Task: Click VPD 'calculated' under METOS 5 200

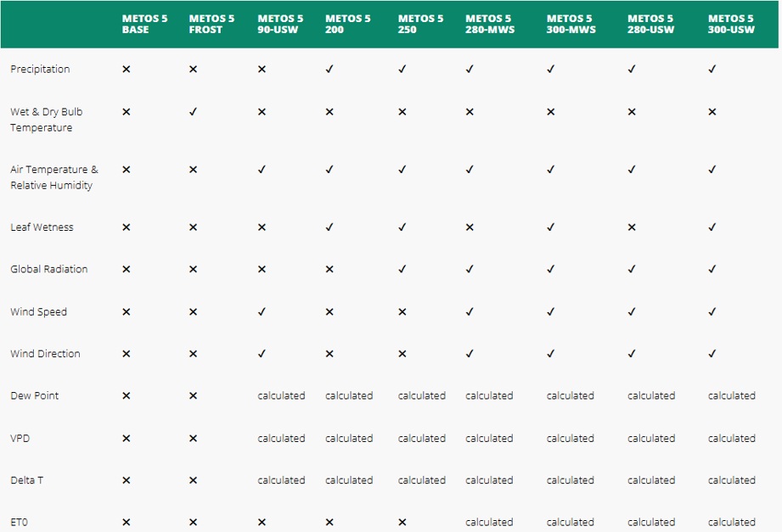Action: (x=349, y=439)
